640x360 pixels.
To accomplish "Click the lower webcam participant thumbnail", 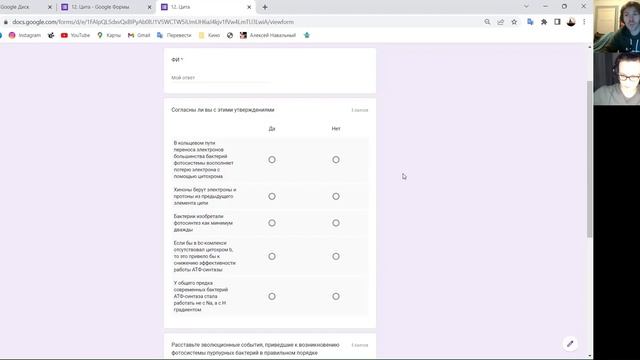I will (x=617, y=78).
